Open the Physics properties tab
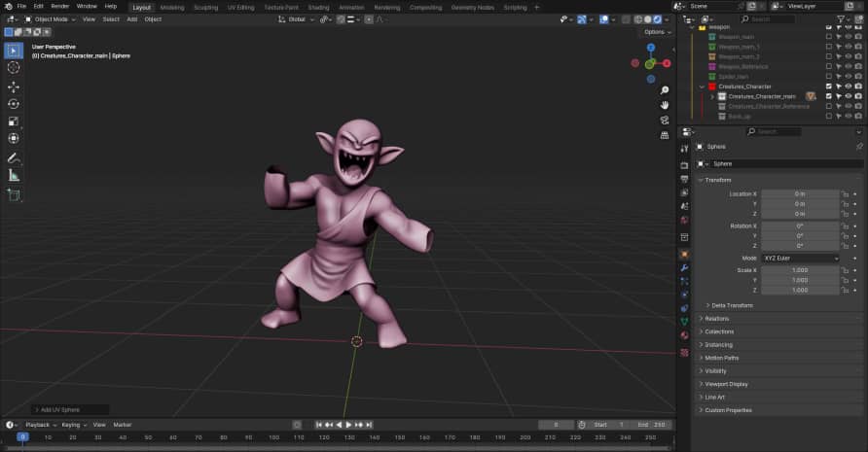This screenshot has width=868, height=452. [685, 295]
